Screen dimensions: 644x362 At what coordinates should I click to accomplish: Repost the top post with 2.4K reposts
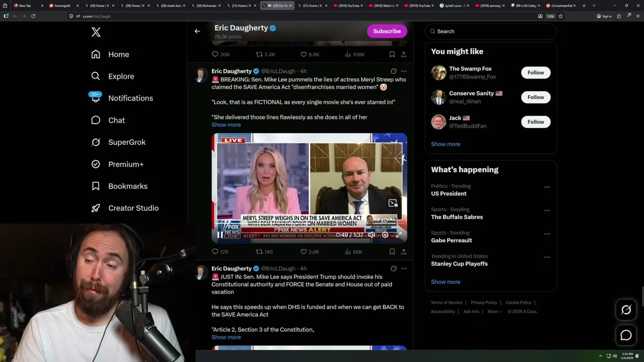coord(265,54)
